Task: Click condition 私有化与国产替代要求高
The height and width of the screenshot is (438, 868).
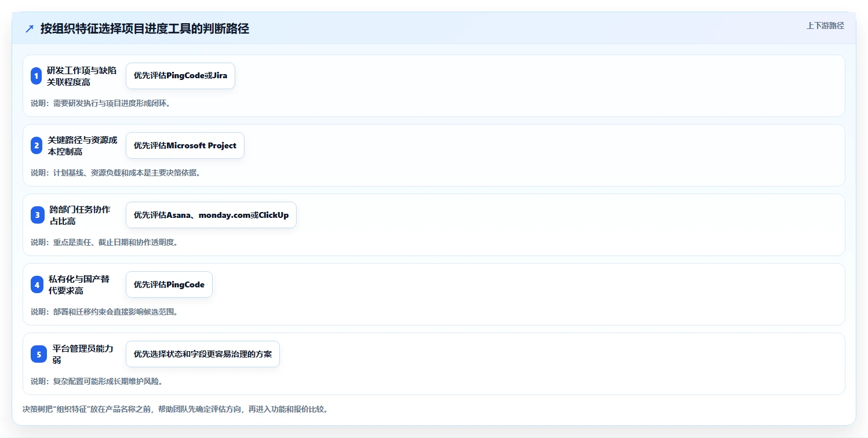Action: tap(79, 284)
